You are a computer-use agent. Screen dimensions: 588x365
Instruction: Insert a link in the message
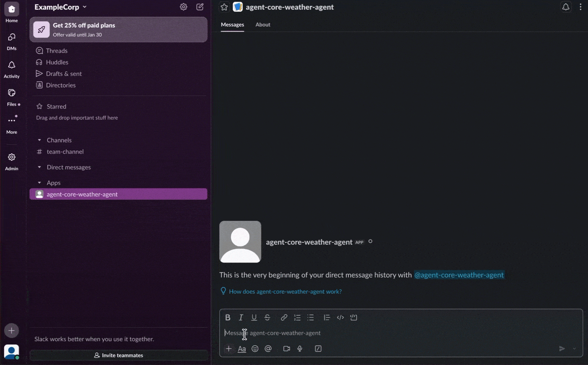coord(284,317)
